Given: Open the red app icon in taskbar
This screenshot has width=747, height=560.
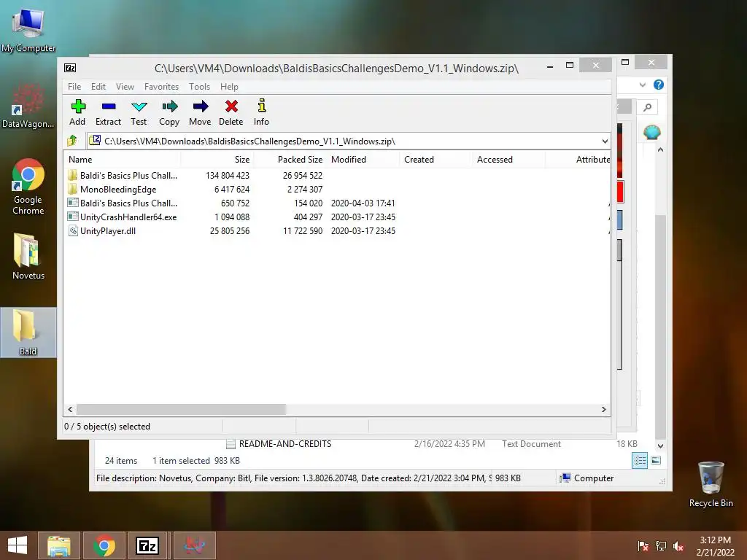Looking at the screenshot, I should point(194,545).
